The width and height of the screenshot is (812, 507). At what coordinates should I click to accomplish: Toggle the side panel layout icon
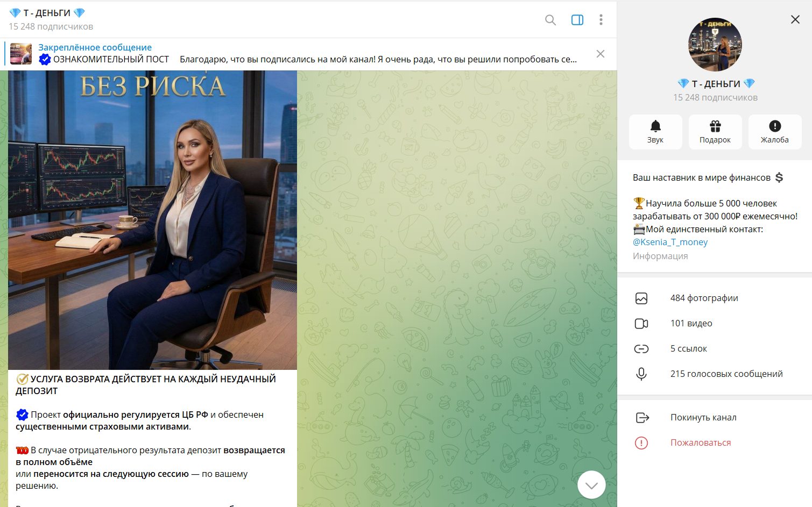click(577, 20)
